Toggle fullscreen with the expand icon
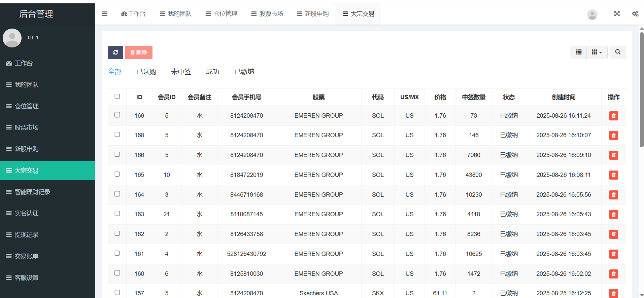Viewport: 644px width, 298px height. [617, 14]
